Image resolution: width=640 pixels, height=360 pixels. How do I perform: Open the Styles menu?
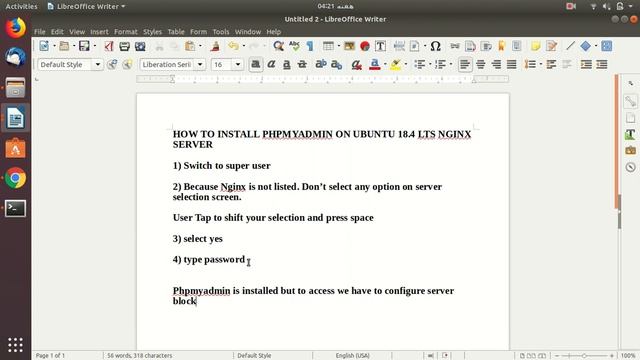point(152,32)
